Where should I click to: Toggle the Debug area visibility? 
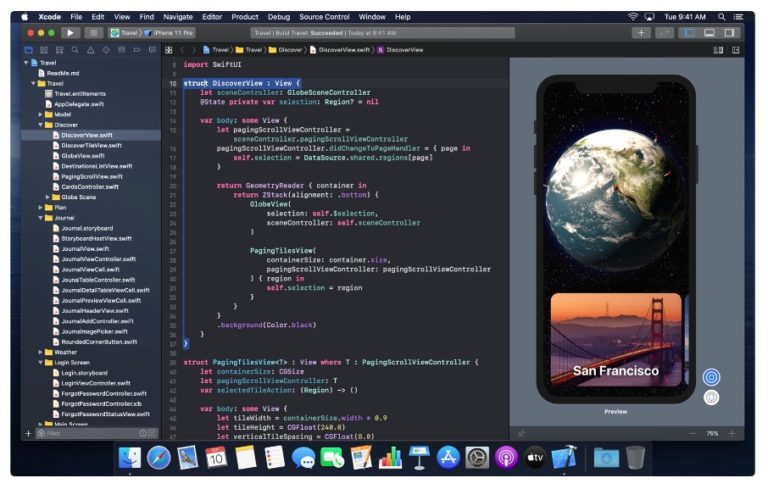709,33
